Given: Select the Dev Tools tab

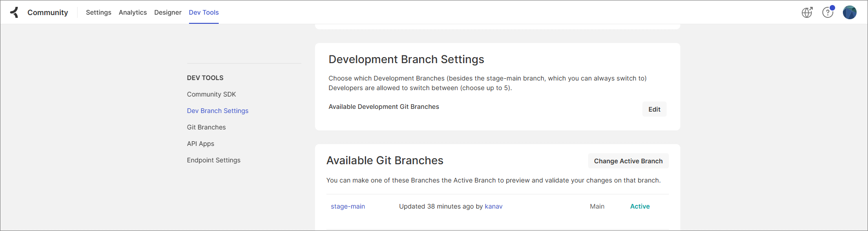Looking at the screenshot, I should (x=204, y=12).
